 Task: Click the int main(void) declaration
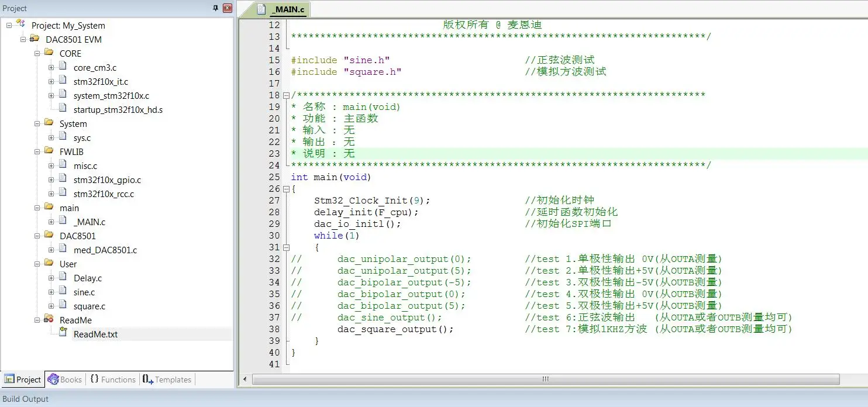[331, 177]
